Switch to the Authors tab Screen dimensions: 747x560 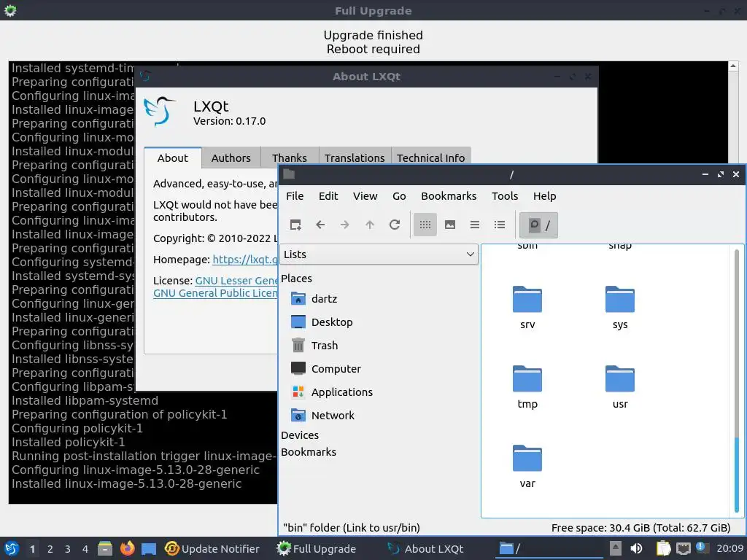click(231, 158)
